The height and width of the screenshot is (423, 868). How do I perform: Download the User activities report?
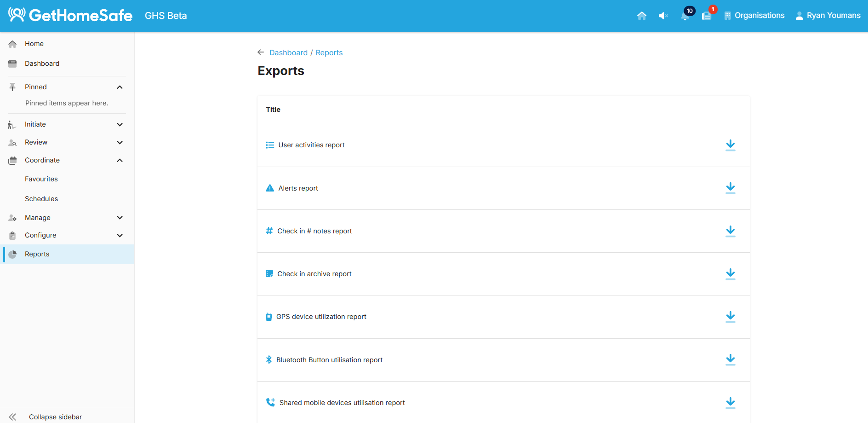click(x=731, y=145)
